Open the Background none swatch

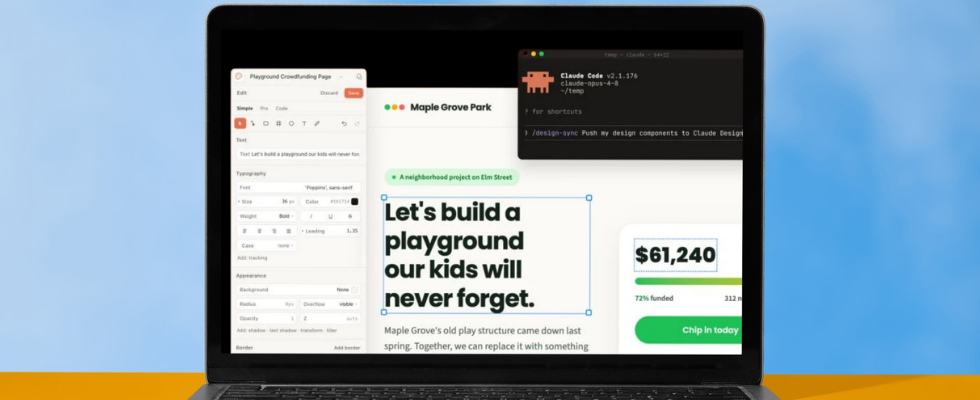point(354,290)
